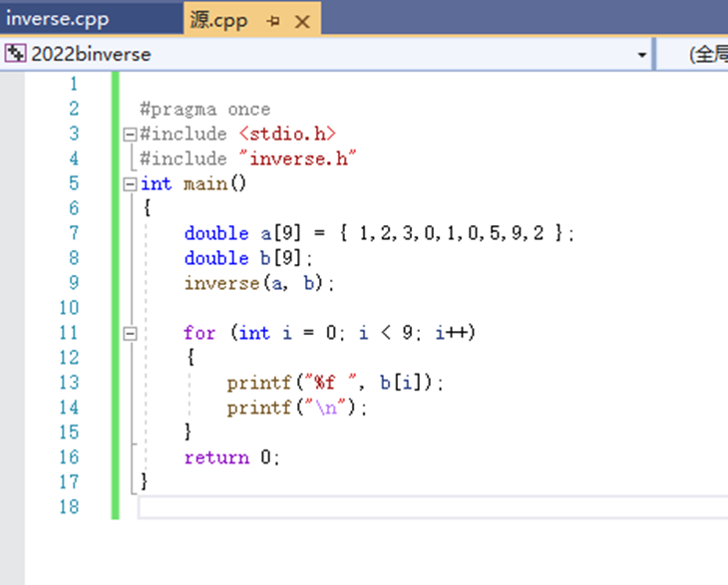Image resolution: width=728 pixels, height=585 pixels.
Task: Click line number 1 in gutter
Action: [x=74, y=84]
